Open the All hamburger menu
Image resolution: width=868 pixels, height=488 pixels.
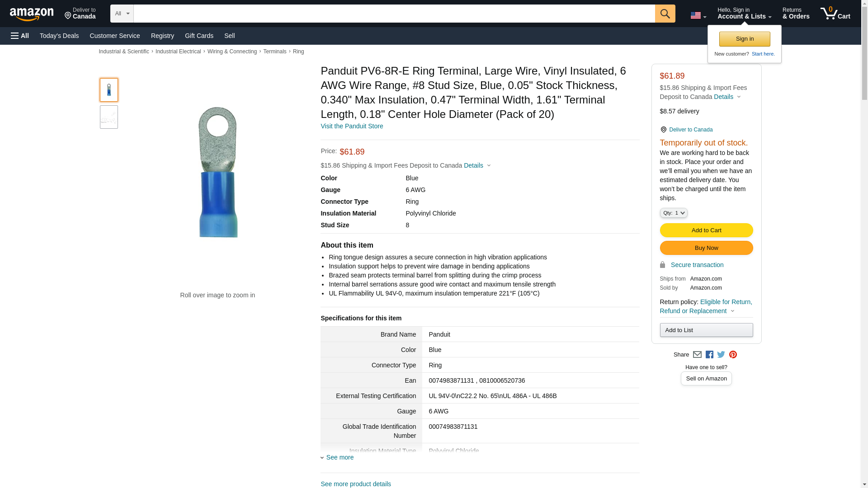[x=20, y=36]
